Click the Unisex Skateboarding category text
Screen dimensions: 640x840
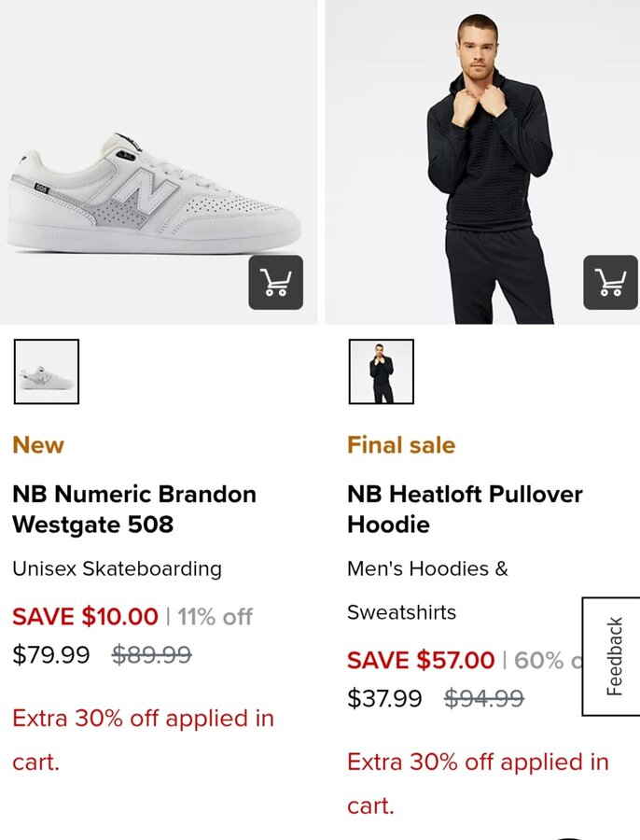117,568
